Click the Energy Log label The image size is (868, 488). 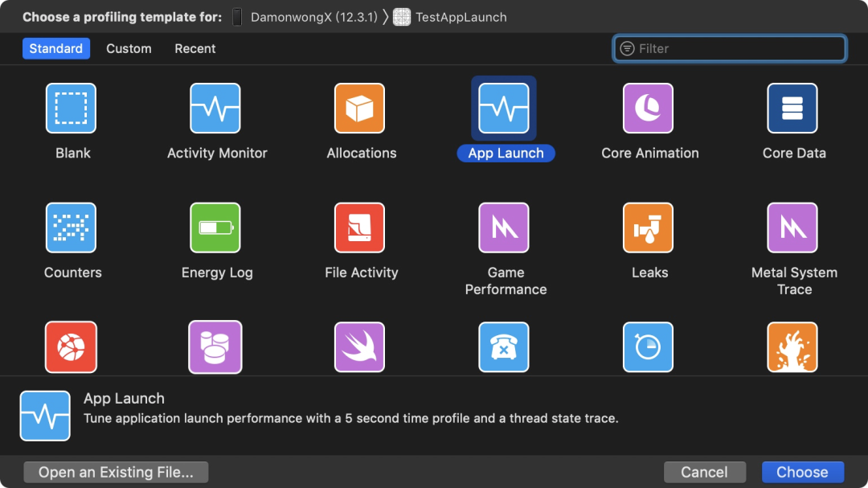coord(217,273)
